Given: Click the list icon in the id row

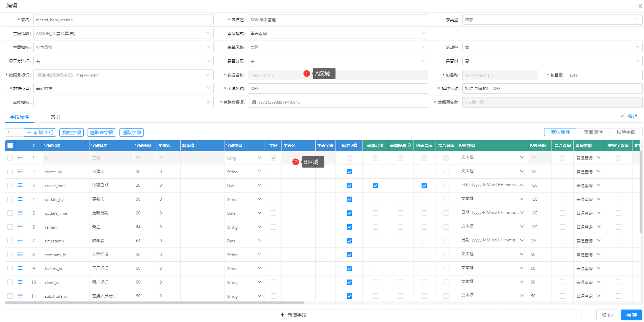Looking at the screenshot, I should tap(20, 157).
